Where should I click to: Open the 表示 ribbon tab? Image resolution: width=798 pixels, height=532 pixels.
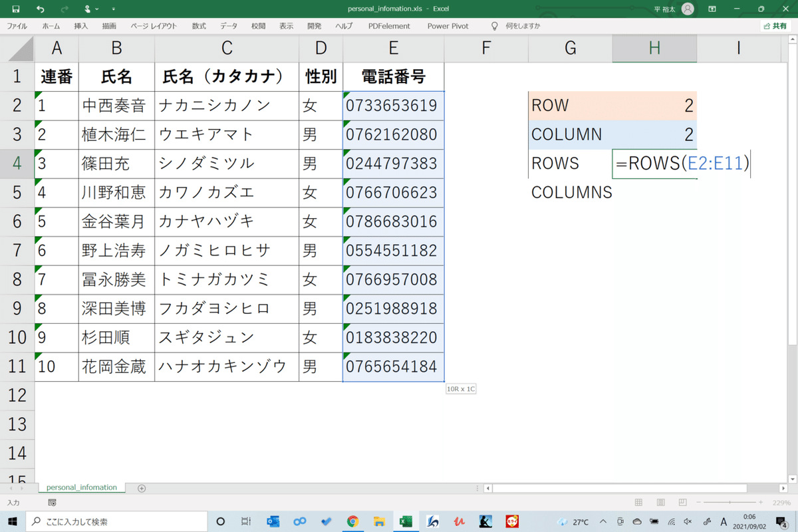(286, 26)
